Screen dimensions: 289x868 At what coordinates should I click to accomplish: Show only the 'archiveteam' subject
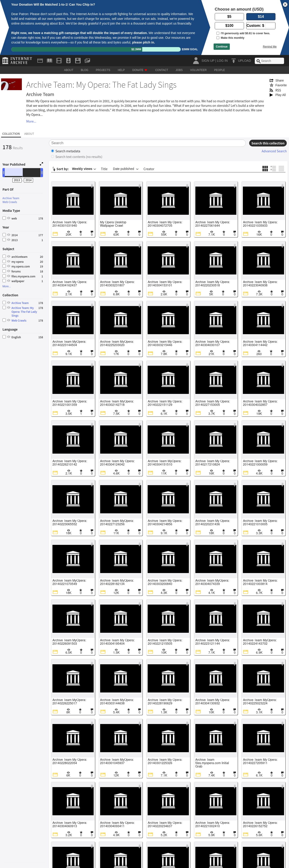9,256
